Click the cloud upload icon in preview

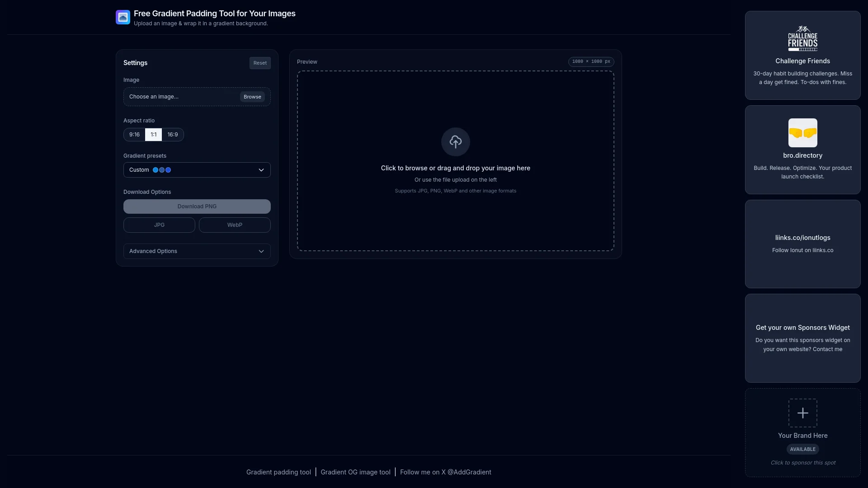tap(455, 142)
